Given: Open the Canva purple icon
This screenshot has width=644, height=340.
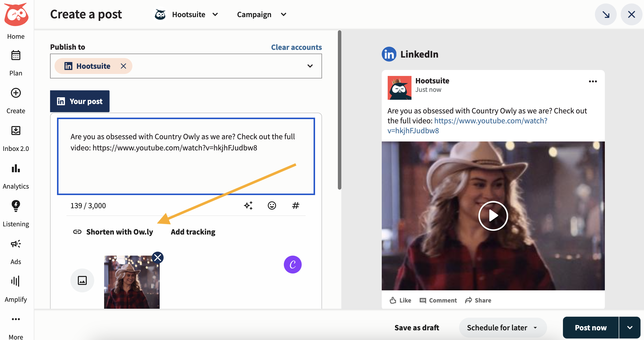Looking at the screenshot, I should pos(293,264).
